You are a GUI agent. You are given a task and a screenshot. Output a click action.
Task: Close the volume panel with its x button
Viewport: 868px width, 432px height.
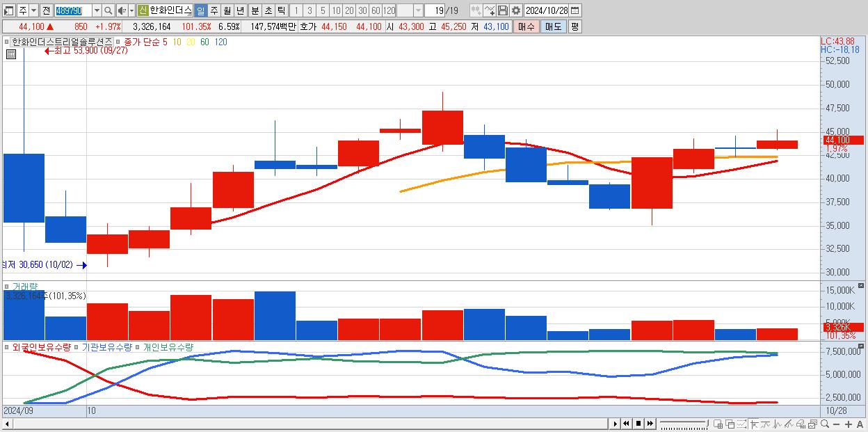coord(861,286)
